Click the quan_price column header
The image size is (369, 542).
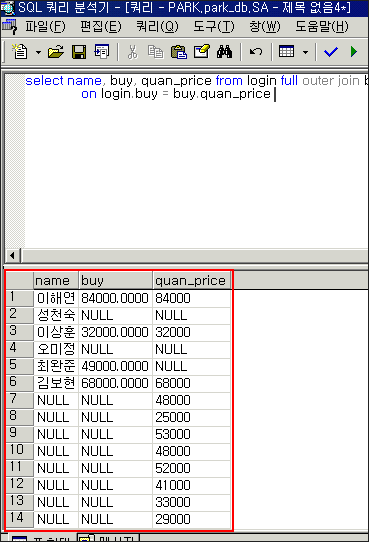coord(192,281)
